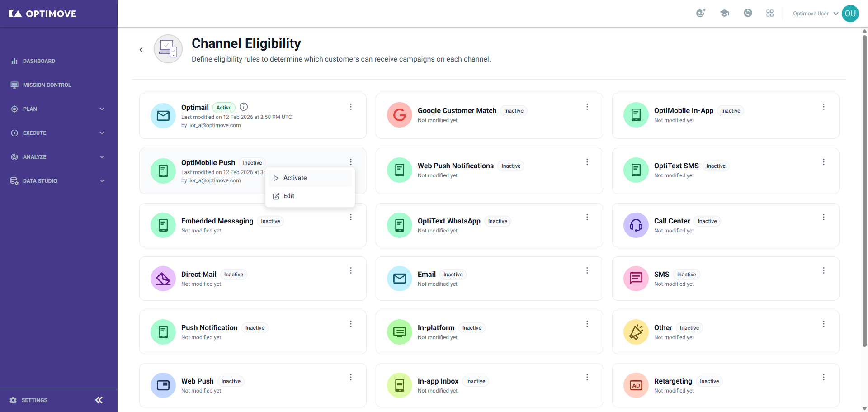Open three-dot menu for Call Center
This screenshot has height=412, width=868.
coord(824,217)
